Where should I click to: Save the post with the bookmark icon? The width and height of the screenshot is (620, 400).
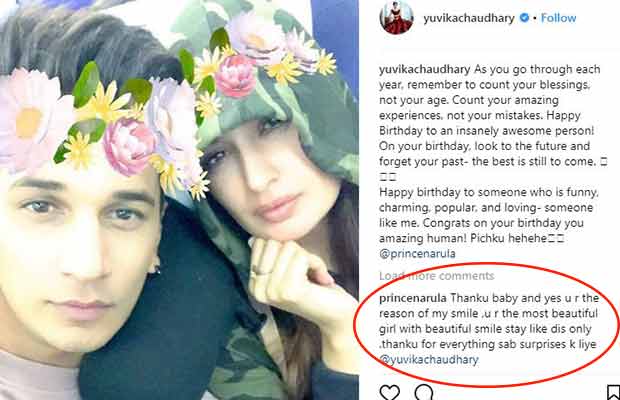click(613, 392)
